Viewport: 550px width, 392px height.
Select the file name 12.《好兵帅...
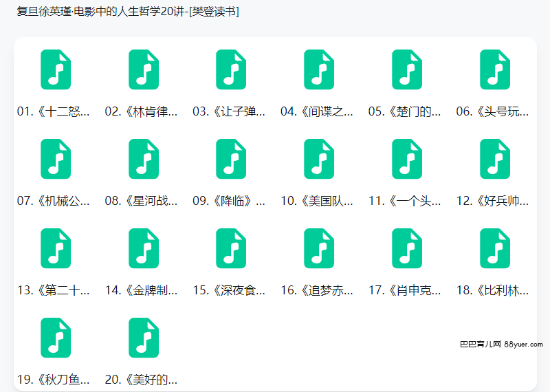click(x=492, y=201)
